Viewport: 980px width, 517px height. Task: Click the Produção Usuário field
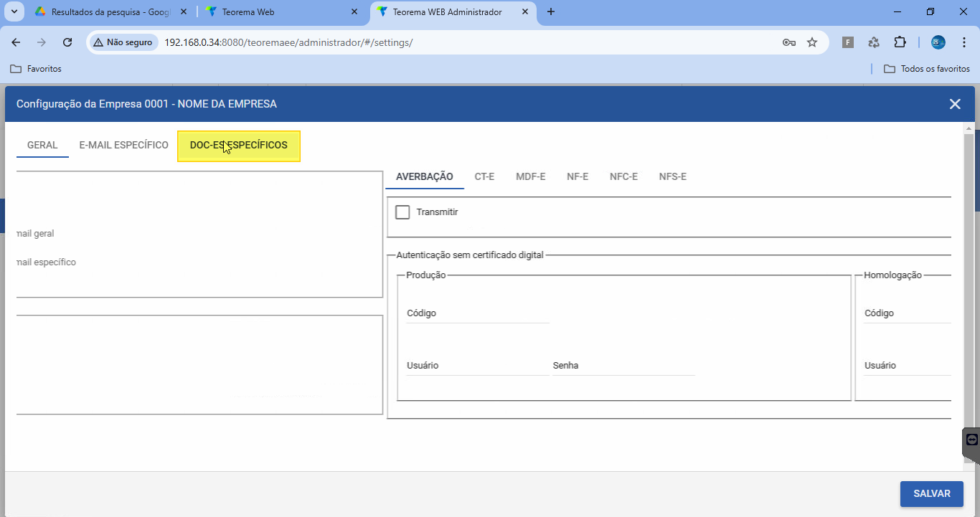(477, 366)
